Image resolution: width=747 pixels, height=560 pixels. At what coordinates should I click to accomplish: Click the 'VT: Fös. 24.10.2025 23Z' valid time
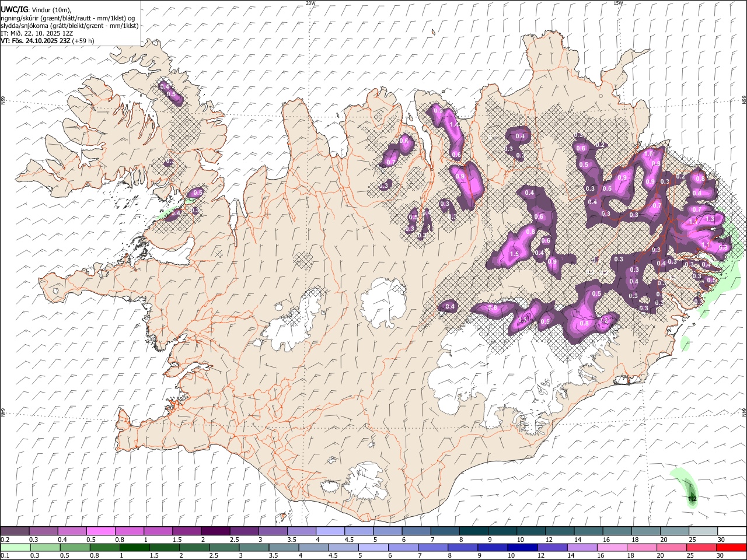tap(36, 41)
